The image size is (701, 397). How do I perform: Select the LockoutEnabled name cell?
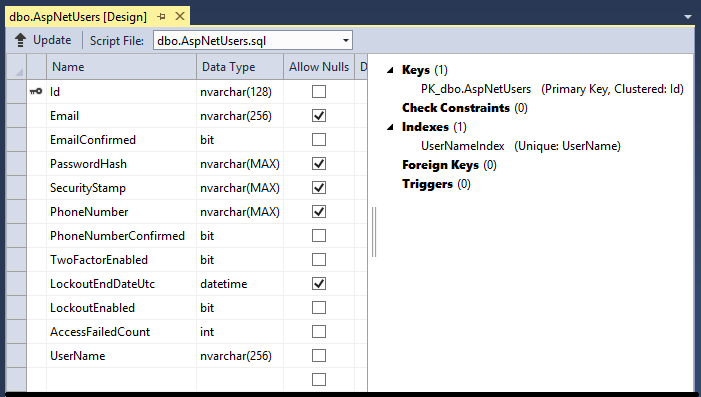(121, 308)
